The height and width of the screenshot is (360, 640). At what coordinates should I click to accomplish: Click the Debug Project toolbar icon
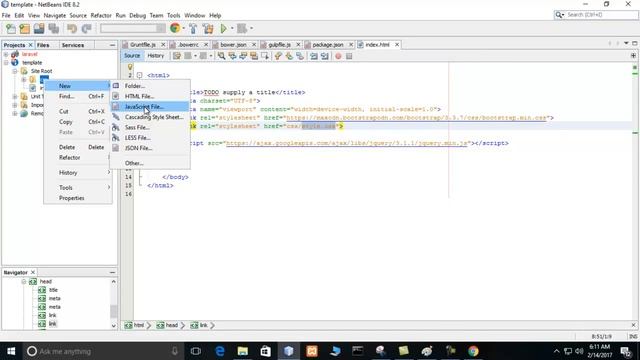pos(242,29)
